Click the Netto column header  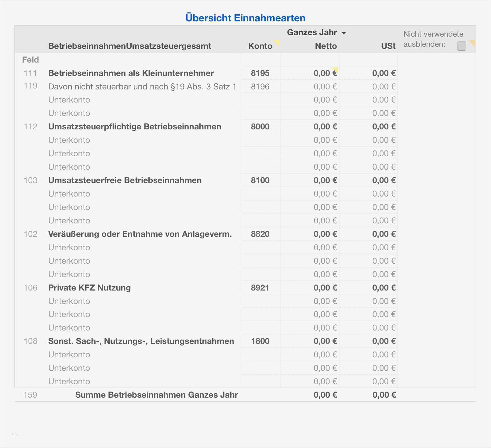coord(326,46)
